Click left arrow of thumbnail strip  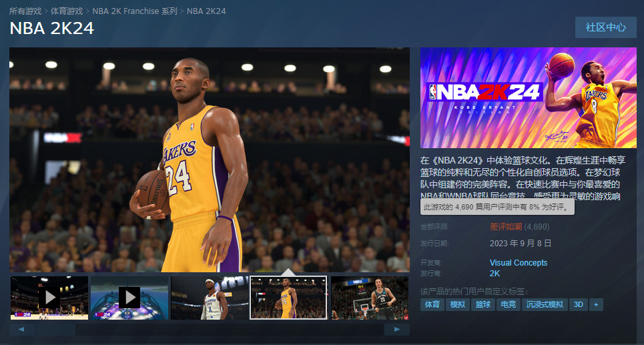[21, 330]
